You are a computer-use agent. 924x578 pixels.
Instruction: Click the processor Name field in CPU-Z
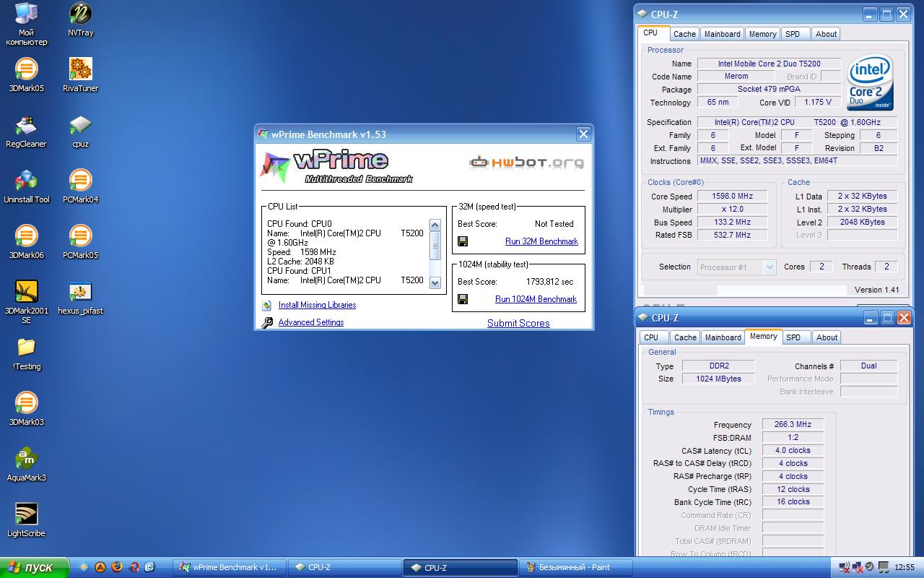click(769, 64)
